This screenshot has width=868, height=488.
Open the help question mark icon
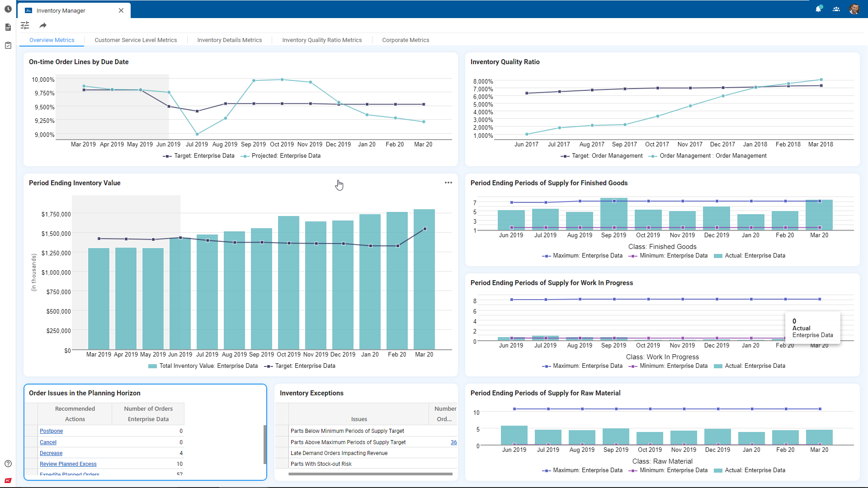(x=8, y=464)
